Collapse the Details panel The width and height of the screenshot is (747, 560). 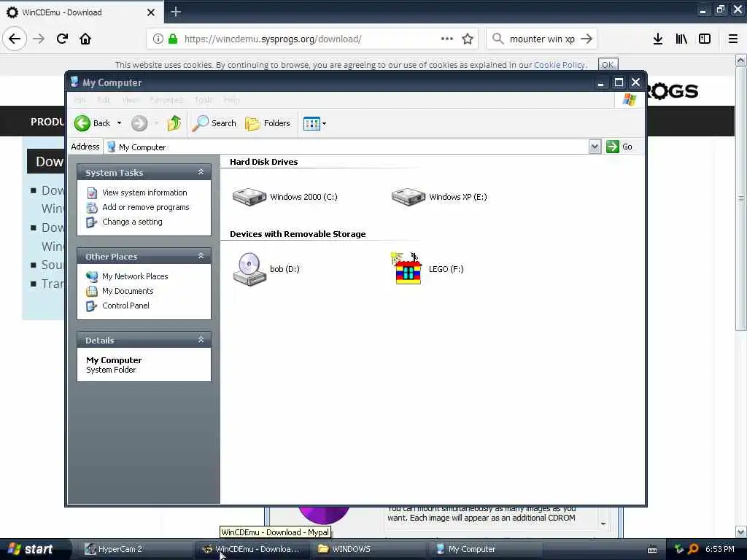[201, 340]
